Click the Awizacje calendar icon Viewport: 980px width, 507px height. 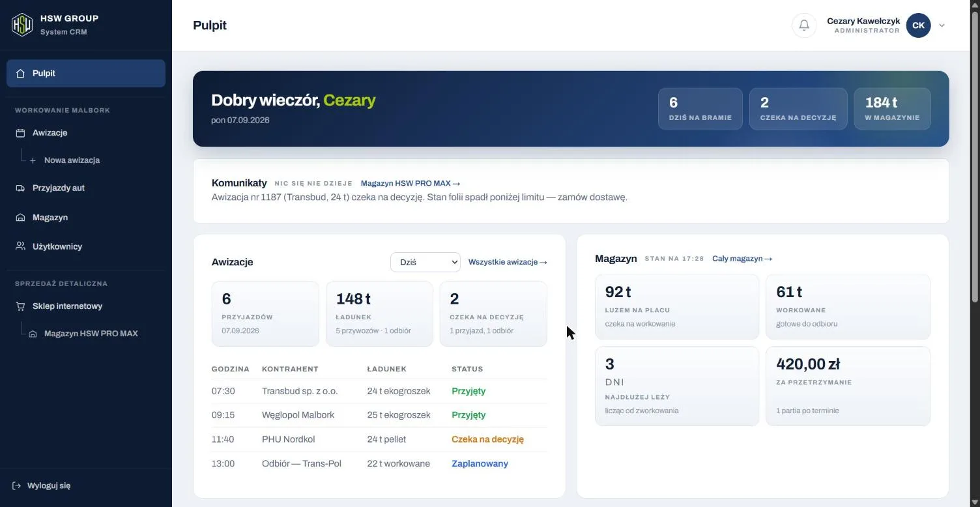[x=20, y=132]
